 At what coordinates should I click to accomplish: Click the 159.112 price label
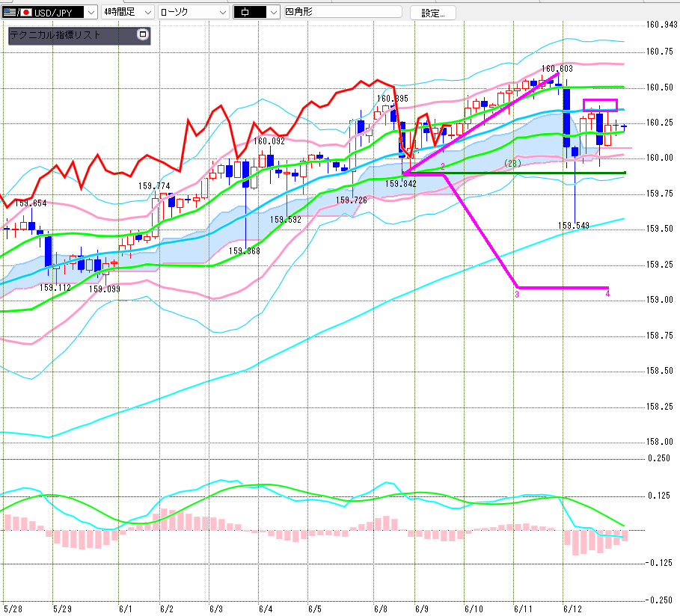[x=55, y=288]
